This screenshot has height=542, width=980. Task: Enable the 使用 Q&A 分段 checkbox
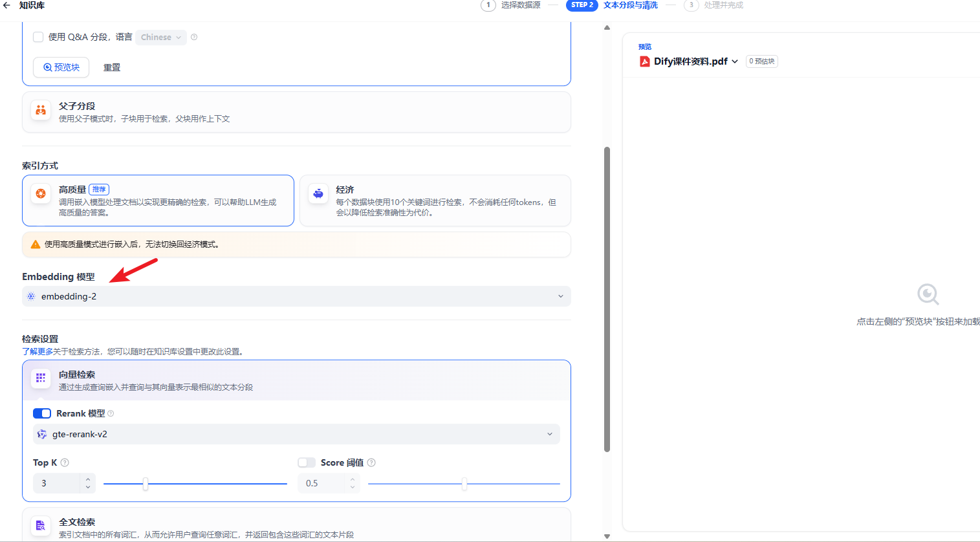coord(38,38)
